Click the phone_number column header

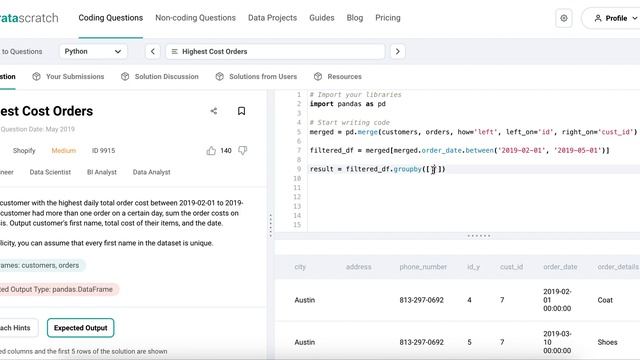(x=423, y=267)
